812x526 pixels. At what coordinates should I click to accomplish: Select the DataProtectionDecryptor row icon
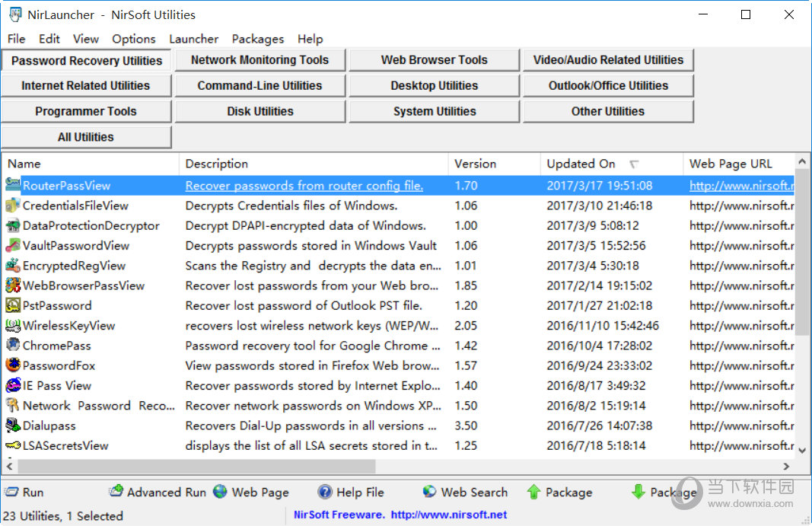point(13,225)
